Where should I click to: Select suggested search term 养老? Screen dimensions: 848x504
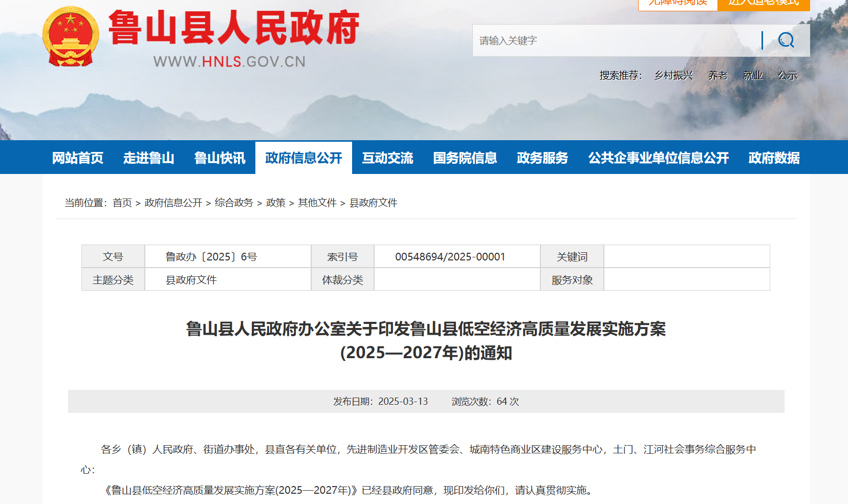click(717, 75)
